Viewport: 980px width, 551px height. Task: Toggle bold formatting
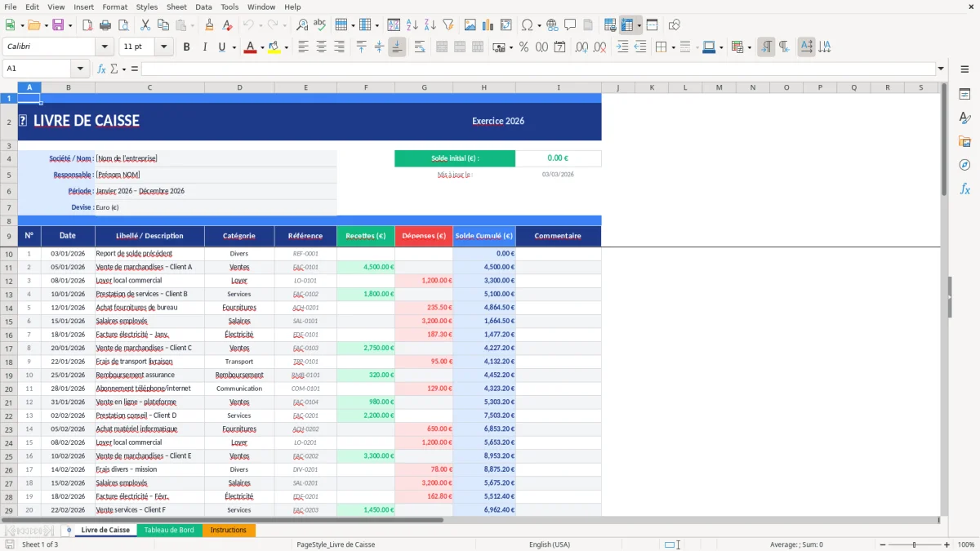pyautogui.click(x=186, y=47)
